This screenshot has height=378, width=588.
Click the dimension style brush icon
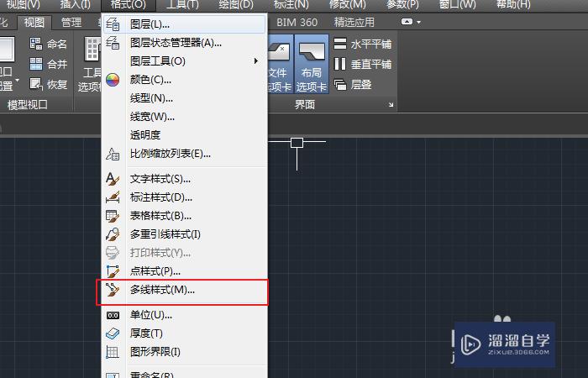[113, 197]
